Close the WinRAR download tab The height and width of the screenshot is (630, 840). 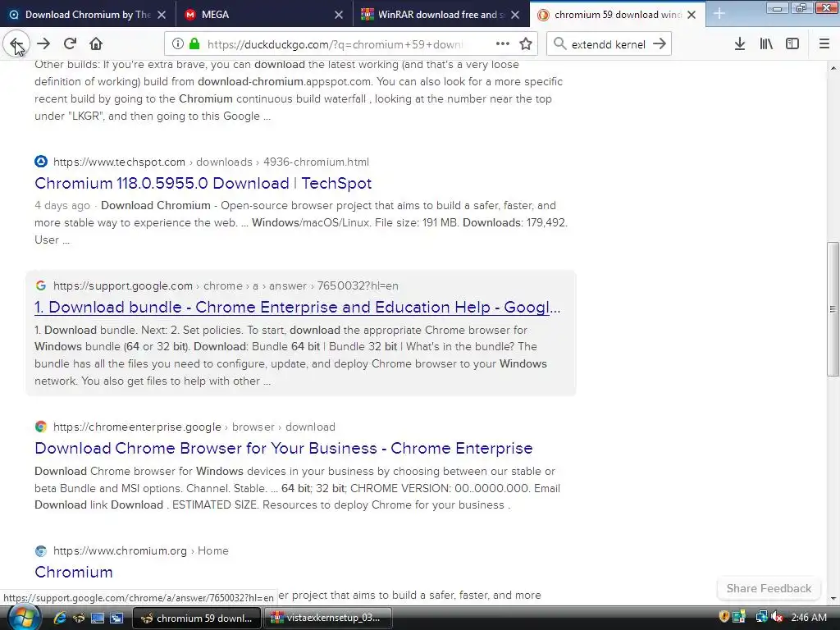click(515, 15)
